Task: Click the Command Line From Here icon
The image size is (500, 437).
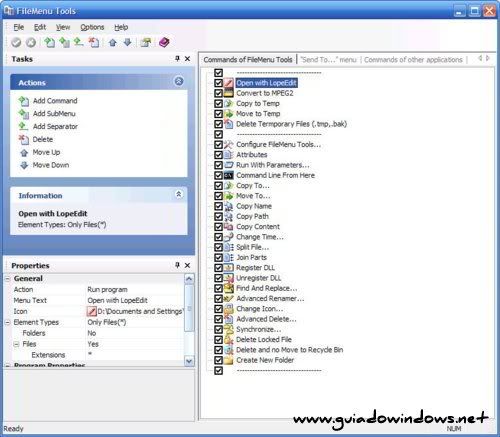Action: click(229, 175)
